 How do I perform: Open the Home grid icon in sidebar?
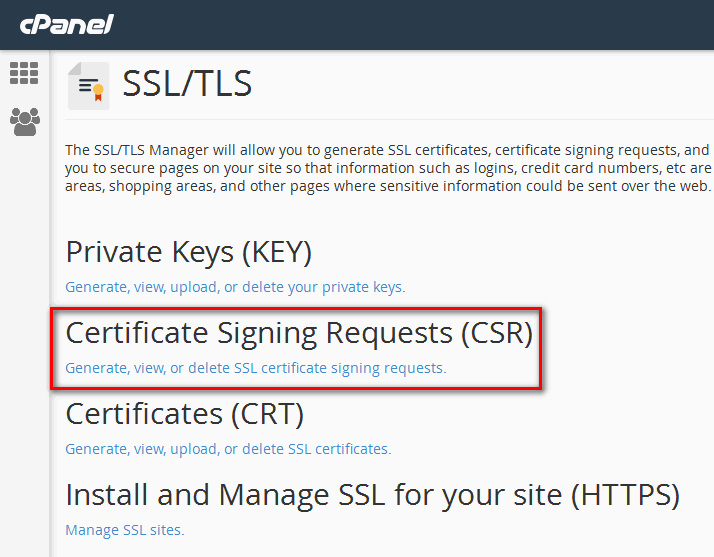tap(24, 73)
